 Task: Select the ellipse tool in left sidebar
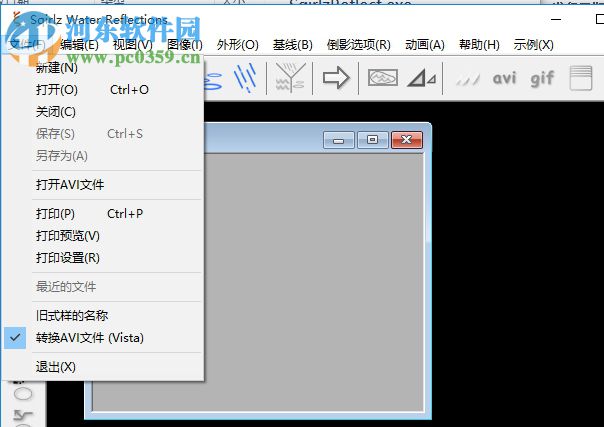click(x=23, y=394)
